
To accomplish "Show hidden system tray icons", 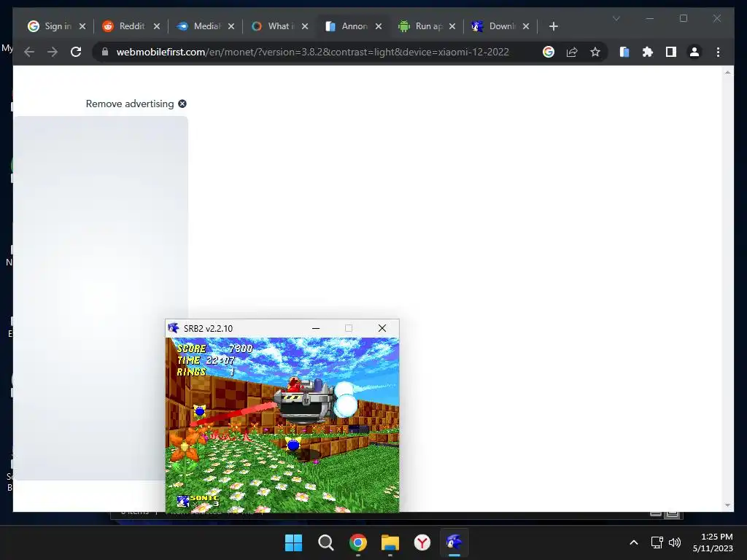I will click(634, 542).
